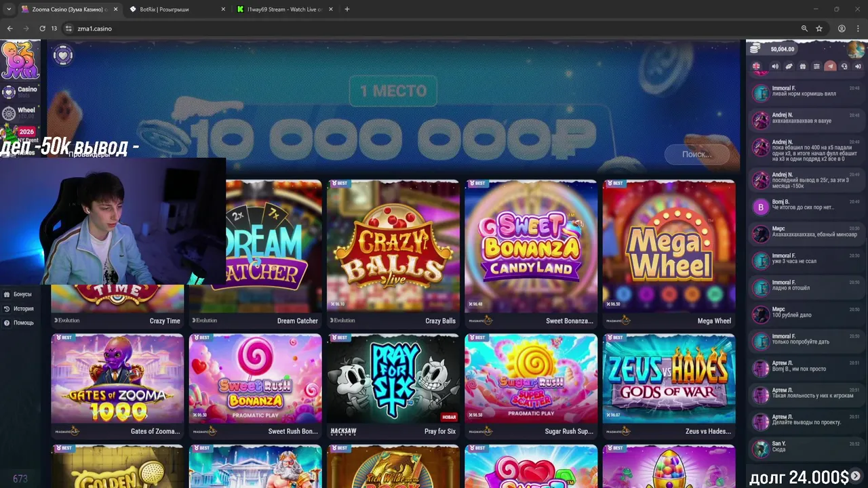Viewport: 868px width, 488px height.
Task: Click Pragmatic Play logo under Mega Wheel
Action: [618, 321]
